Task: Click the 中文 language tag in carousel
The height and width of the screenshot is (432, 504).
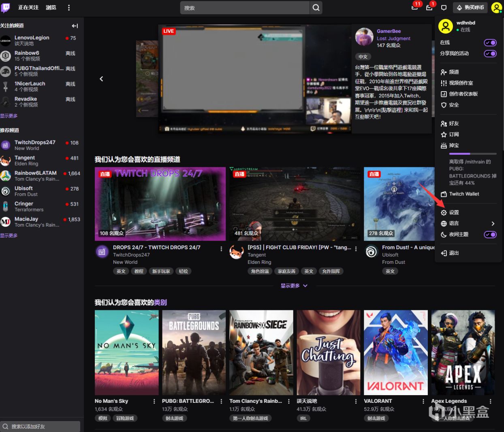Action: [x=363, y=57]
